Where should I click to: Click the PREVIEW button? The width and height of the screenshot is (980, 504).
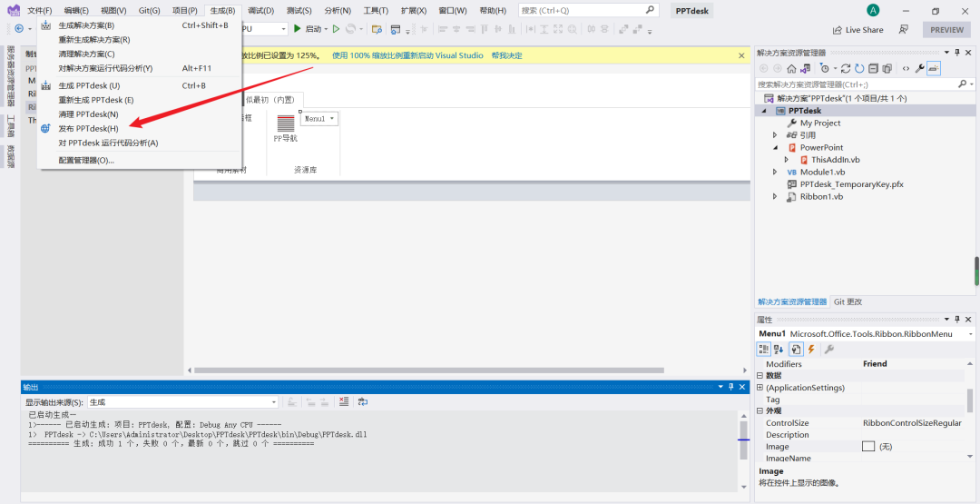point(946,29)
